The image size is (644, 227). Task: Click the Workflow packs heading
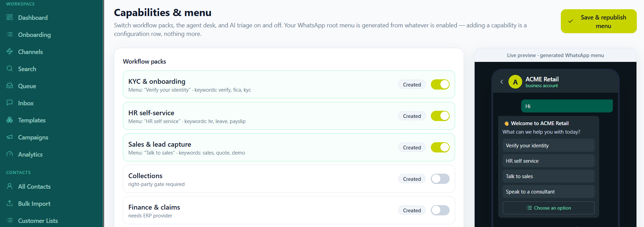coord(144,62)
